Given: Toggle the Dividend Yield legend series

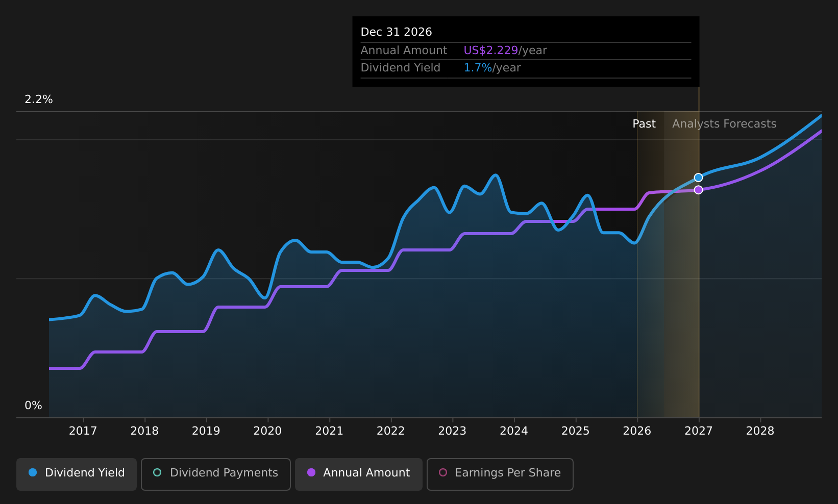Looking at the screenshot, I should tap(77, 474).
